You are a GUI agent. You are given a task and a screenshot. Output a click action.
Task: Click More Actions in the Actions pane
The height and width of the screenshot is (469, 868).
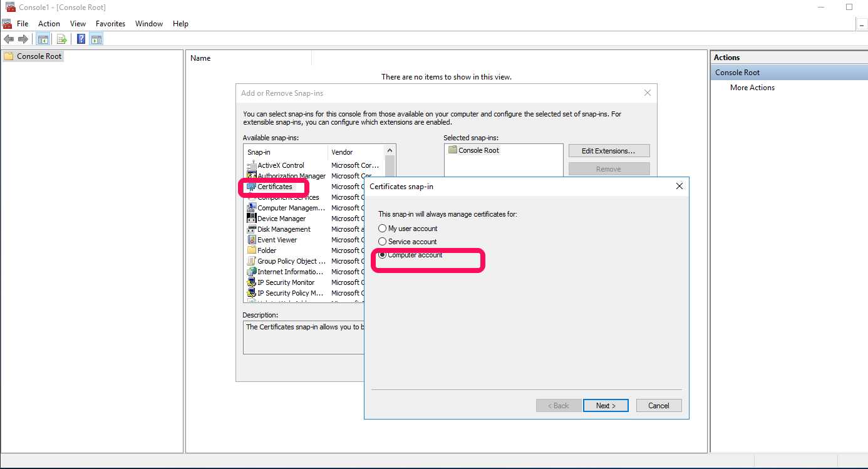point(752,88)
